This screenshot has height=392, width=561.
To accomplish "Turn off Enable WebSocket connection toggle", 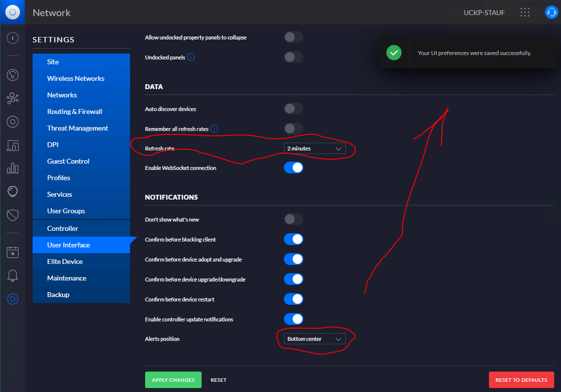I will [293, 168].
